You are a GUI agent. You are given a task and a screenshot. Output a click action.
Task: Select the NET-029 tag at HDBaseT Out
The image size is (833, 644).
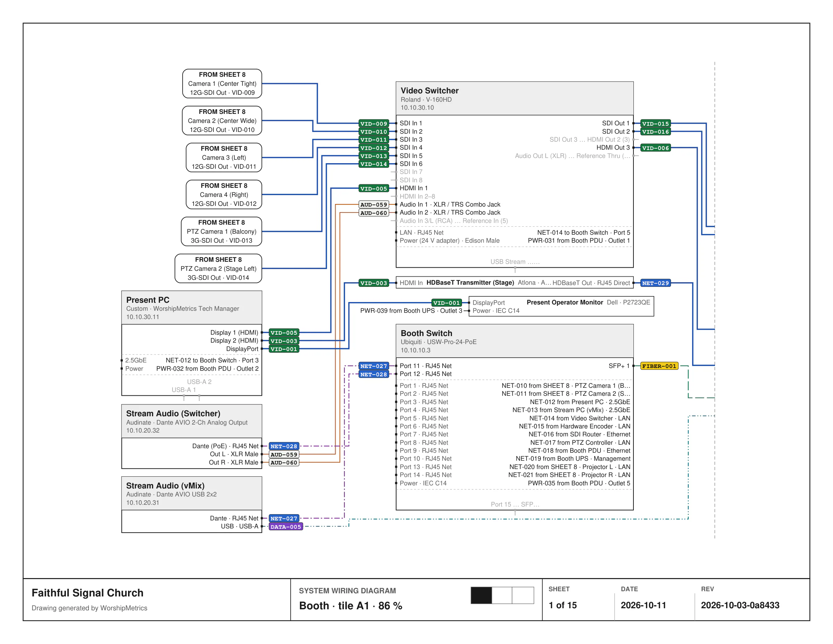point(655,283)
